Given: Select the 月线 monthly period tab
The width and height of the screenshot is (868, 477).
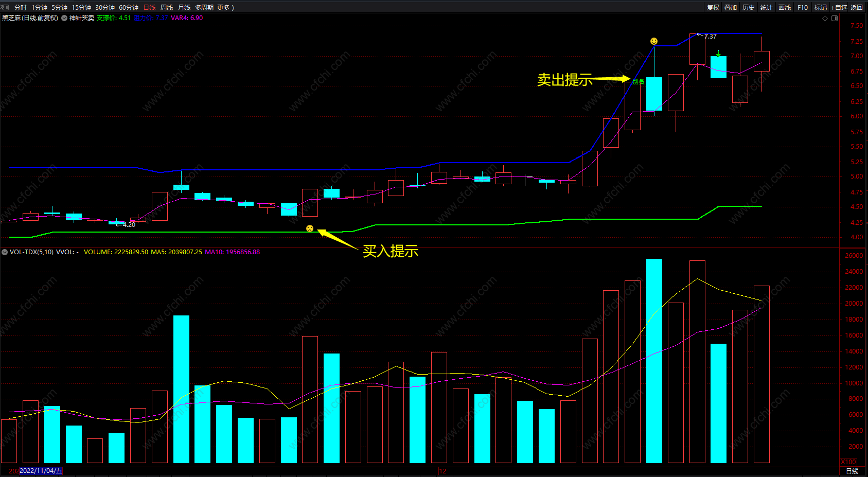Looking at the screenshot, I should click(x=184, y=8).
